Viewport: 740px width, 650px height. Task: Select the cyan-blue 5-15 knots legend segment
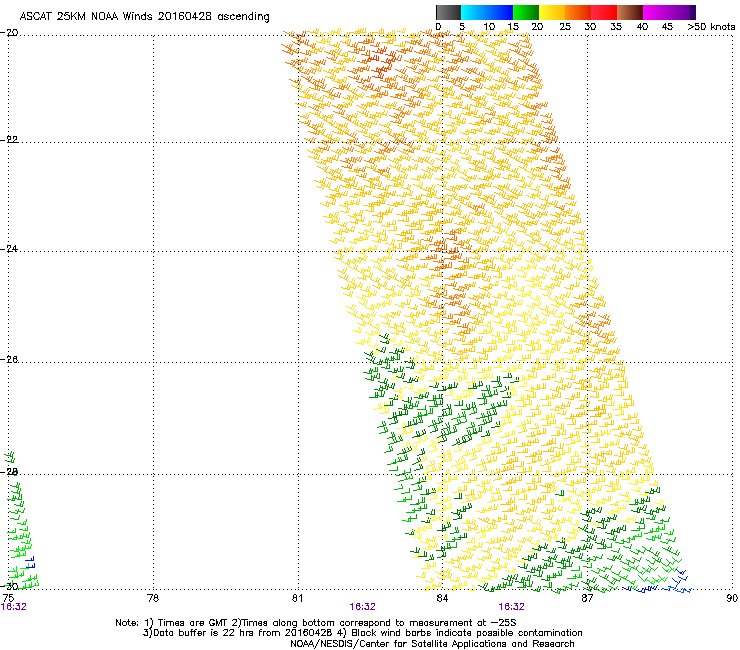coord(487,12)
